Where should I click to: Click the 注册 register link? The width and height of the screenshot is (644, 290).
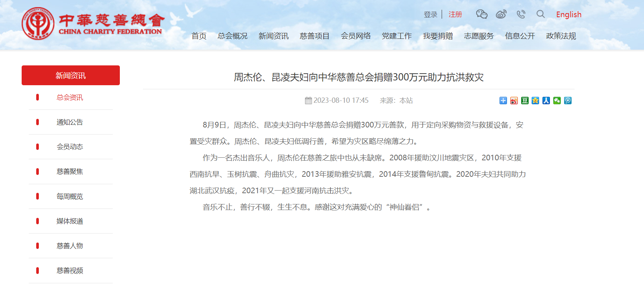pyautogui.click(x=455, y=15)
